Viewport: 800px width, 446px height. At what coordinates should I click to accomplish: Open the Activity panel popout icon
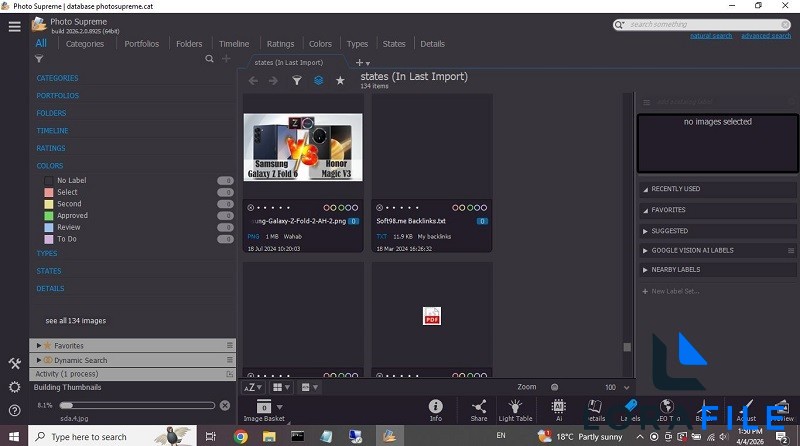point(230,374)
